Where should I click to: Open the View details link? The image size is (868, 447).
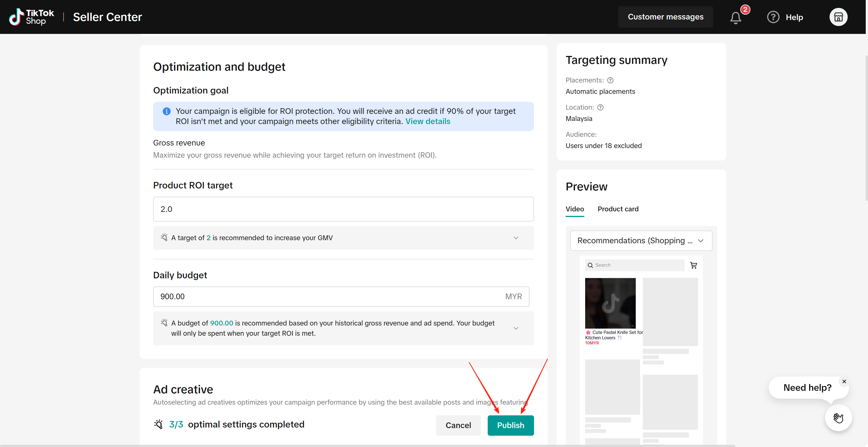[x=427, y=121]
